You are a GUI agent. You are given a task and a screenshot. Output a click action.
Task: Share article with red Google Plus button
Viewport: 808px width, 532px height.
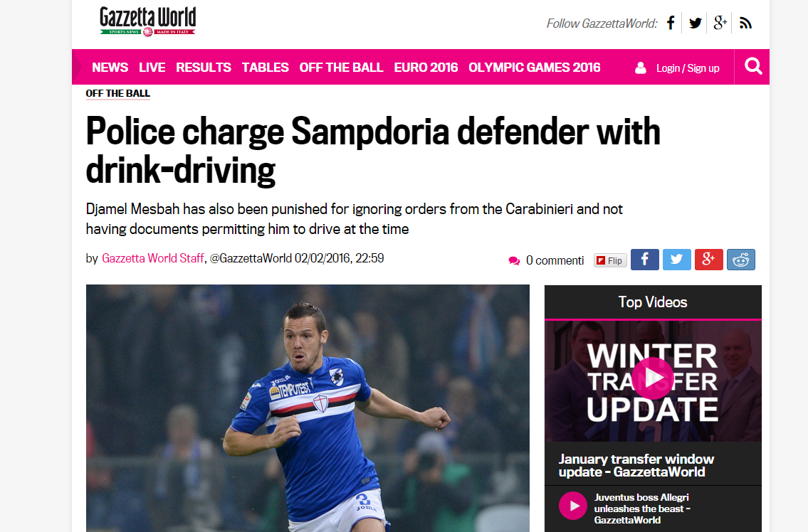[708, 260]
